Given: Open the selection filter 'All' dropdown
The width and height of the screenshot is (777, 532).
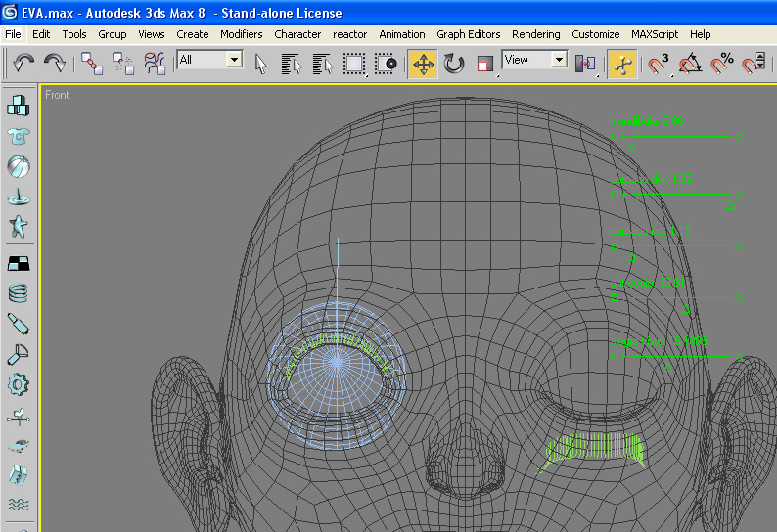Looking at the screenshot, I should click(x=234, y=60).
